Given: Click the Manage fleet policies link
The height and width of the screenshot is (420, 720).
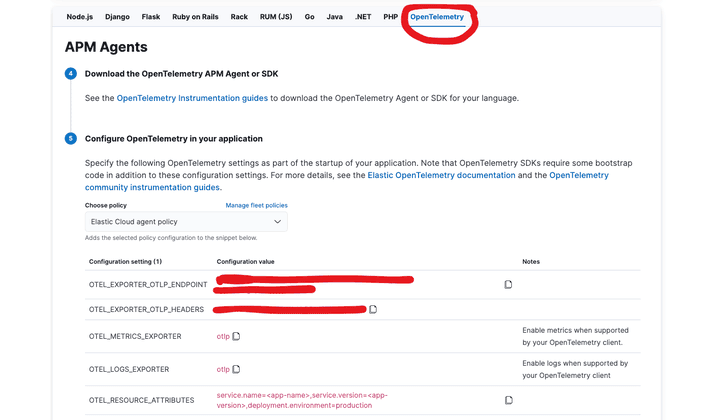Looking at the screenshot, I should click(256, 204).
